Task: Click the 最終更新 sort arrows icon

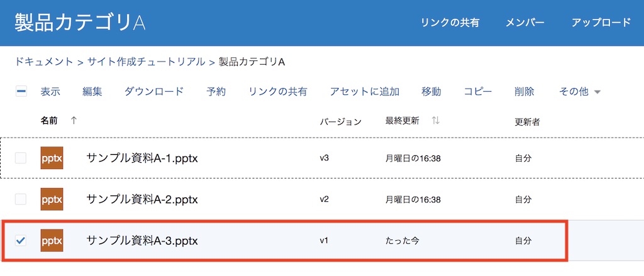Action: point(435,121)
